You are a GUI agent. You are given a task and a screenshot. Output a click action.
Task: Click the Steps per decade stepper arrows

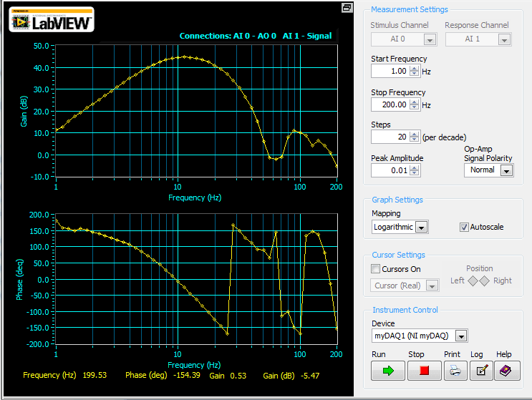(x=414, y=137)
